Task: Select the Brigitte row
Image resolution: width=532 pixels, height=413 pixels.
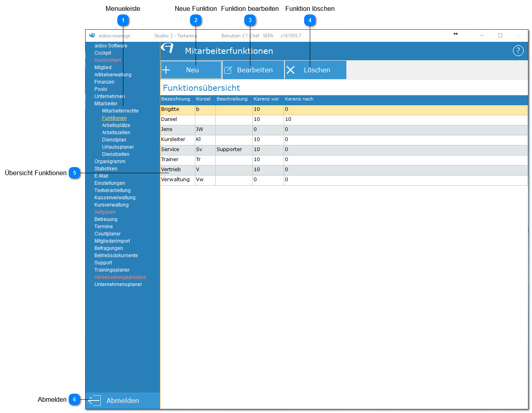Action: (x=344, y=109)
